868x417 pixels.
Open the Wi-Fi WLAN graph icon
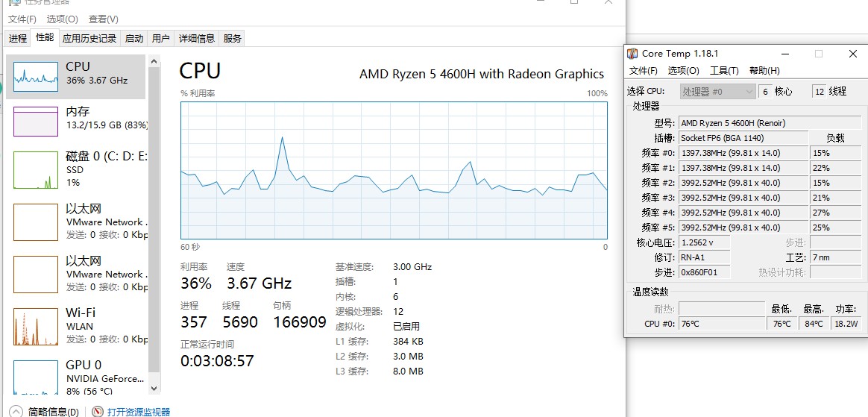tap(36, 326)
